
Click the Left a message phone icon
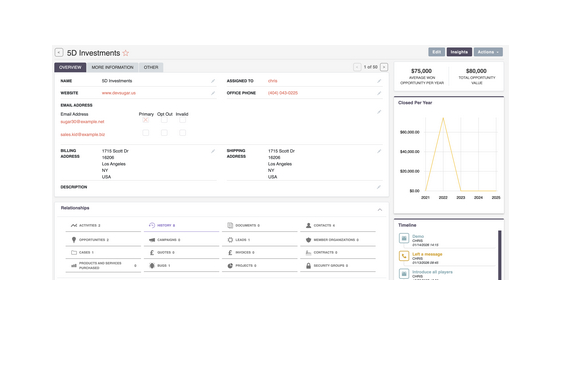404,256
